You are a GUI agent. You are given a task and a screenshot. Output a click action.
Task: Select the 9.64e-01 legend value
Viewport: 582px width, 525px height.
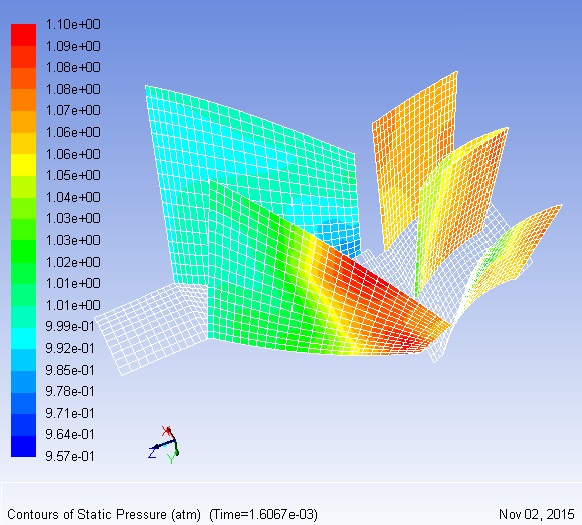click(70, 434)
